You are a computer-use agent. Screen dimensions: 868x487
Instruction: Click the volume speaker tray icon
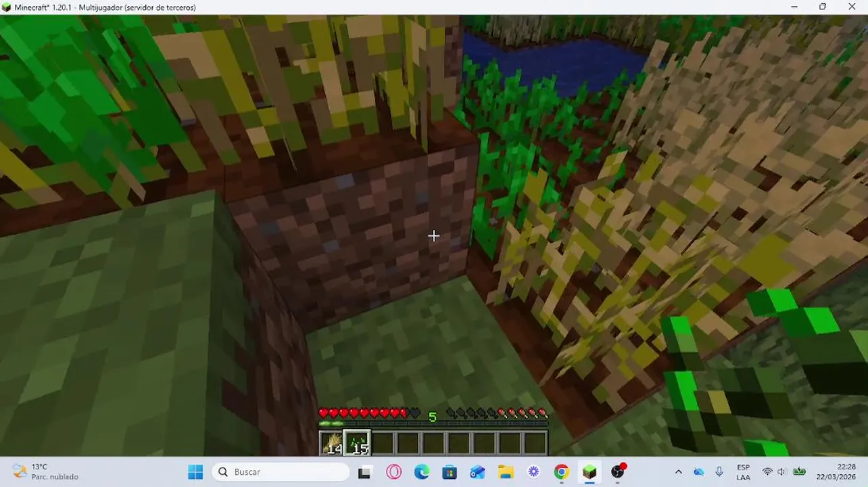tap(782, 471)
